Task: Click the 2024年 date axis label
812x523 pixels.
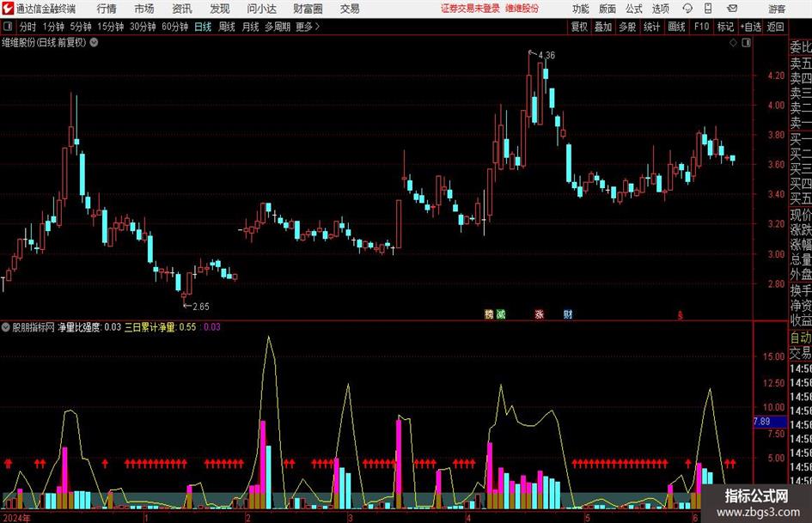Action: coord(16,518)
